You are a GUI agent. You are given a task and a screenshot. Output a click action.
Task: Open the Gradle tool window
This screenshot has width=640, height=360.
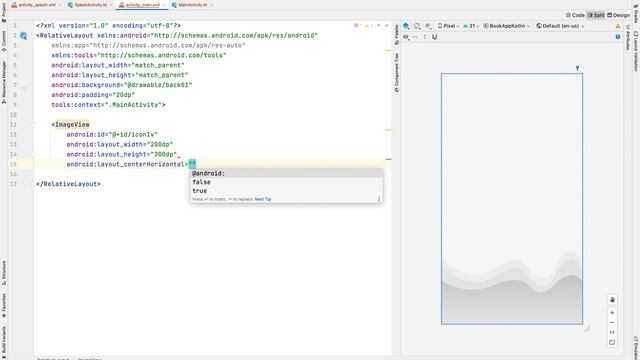tap(636, 13)
